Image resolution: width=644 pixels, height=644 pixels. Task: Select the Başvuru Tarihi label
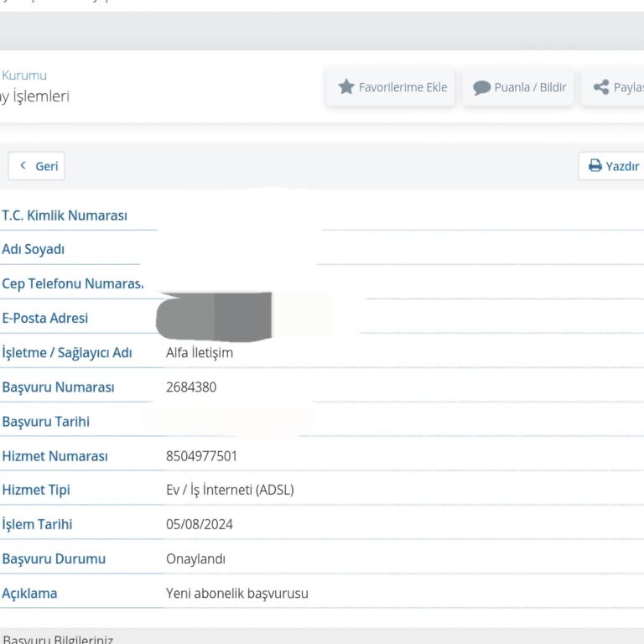46,422
